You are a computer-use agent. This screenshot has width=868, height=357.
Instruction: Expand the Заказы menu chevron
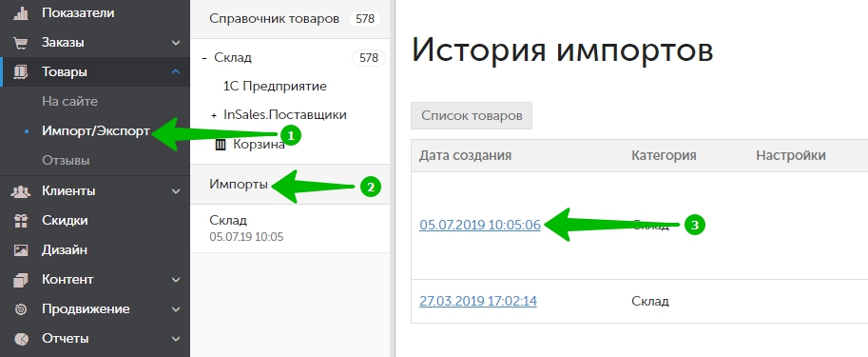[x=176, y=43]
